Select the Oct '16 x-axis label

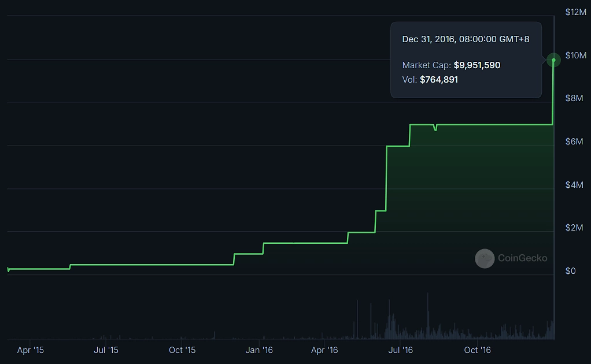478,350
